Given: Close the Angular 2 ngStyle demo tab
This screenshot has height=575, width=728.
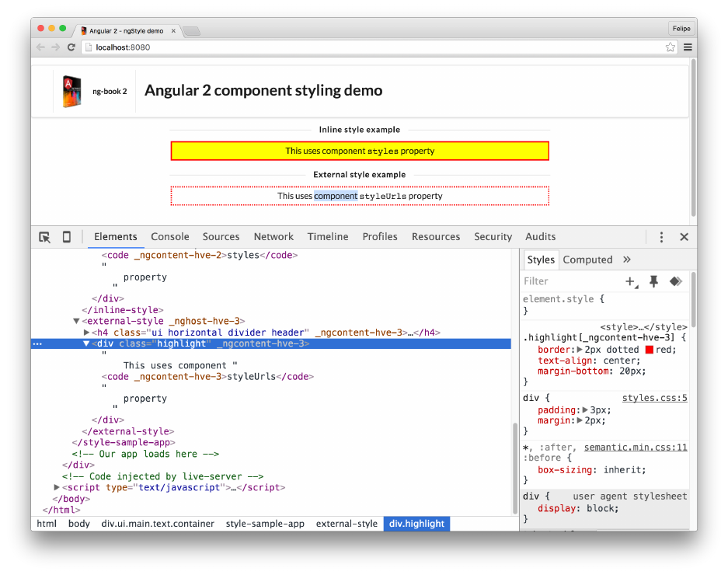Looking at the screenshot, I should pyautogui.click(x=173, y=31).
